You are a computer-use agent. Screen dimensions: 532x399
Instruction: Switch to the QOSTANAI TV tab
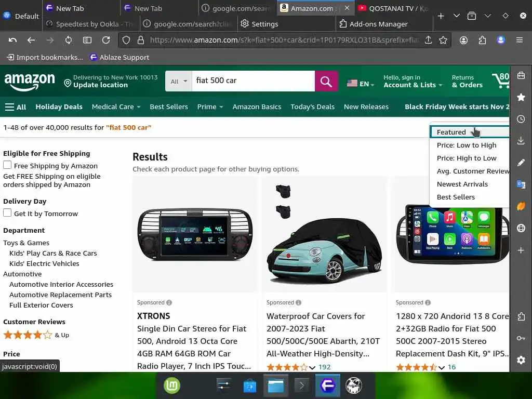[x=394, y=8]
